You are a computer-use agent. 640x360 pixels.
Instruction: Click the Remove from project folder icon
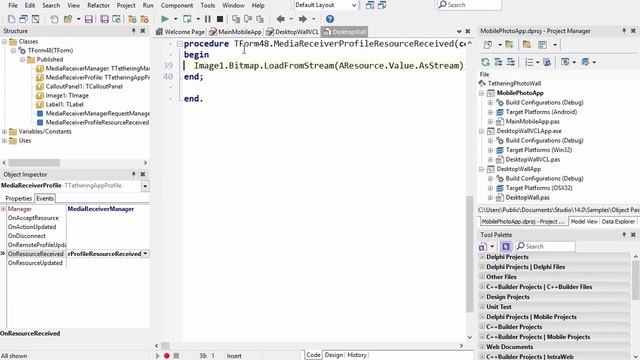coord(144,19)
